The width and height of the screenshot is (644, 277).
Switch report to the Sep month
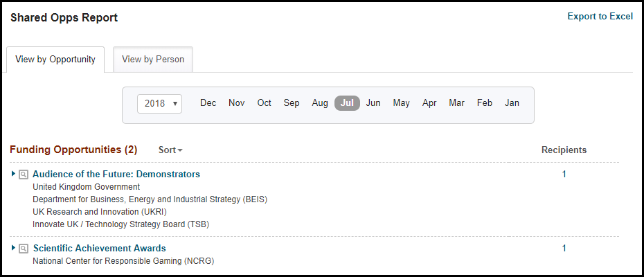[292, 103]
